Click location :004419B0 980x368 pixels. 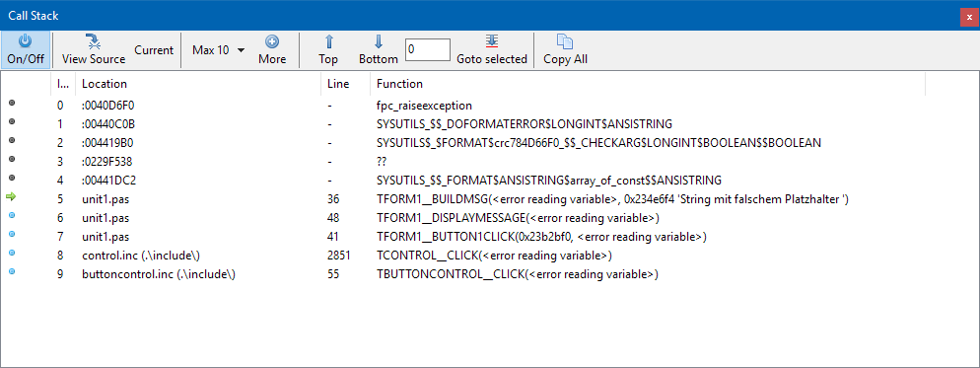coord(107,143)
